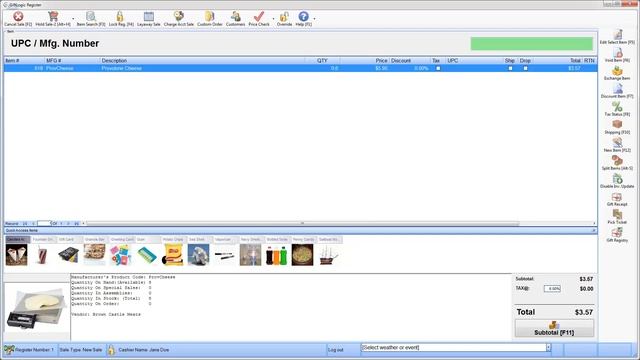
Task: Click the lock icon beside Cashier Name
Action: click(x=111, y=350)
